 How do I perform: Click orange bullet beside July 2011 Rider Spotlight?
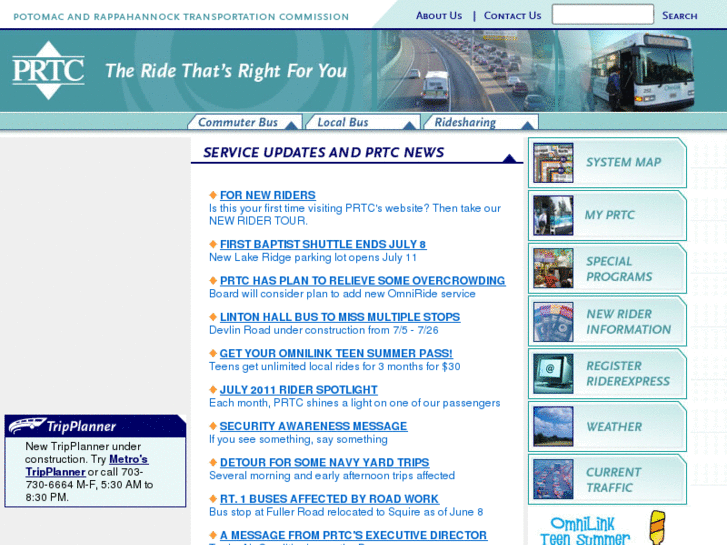(213, 390)
